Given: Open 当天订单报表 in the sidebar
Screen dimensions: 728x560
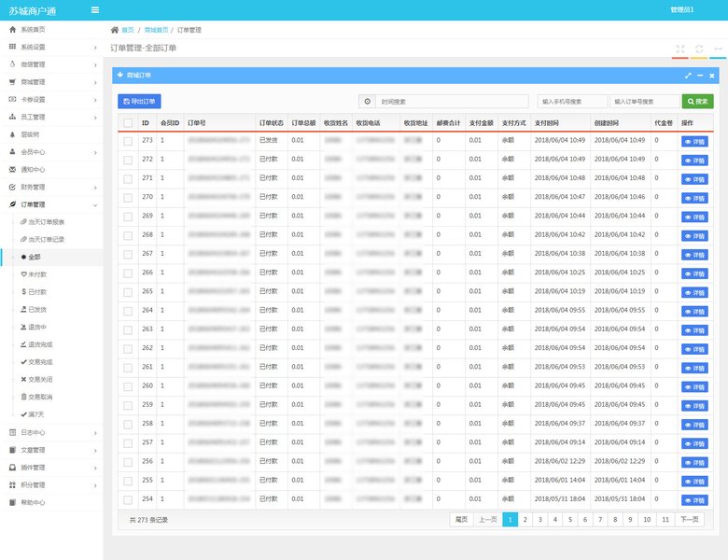Looking at the screenshot, I should click(x=45, y=221).
